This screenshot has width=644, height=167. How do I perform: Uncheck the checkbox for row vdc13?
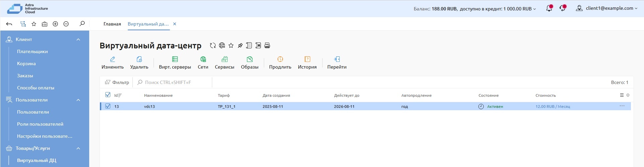tap(108, 106)
